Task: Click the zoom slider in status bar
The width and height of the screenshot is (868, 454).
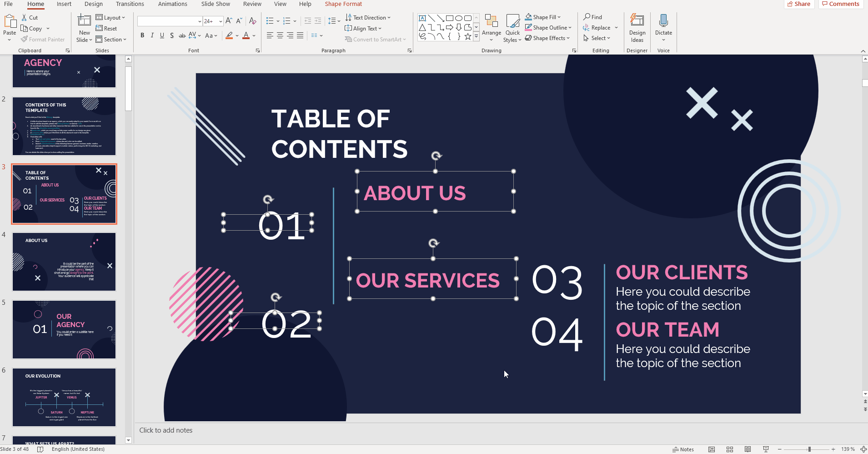Action: coord(809,449)
